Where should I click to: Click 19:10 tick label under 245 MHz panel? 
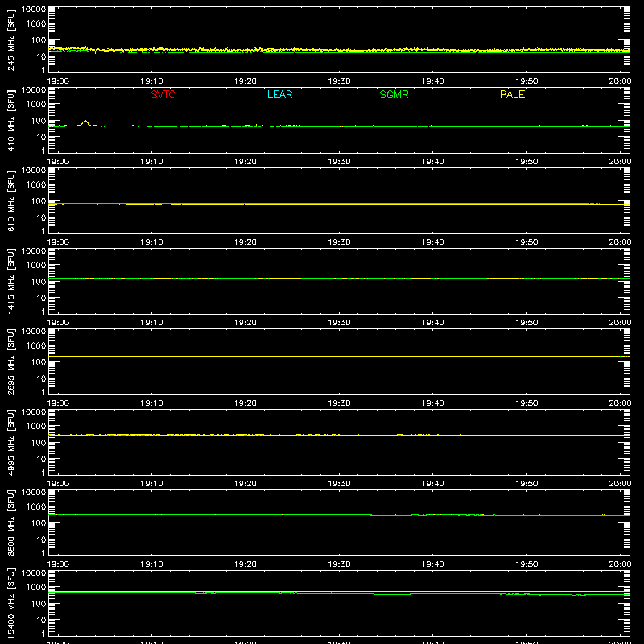151,81
